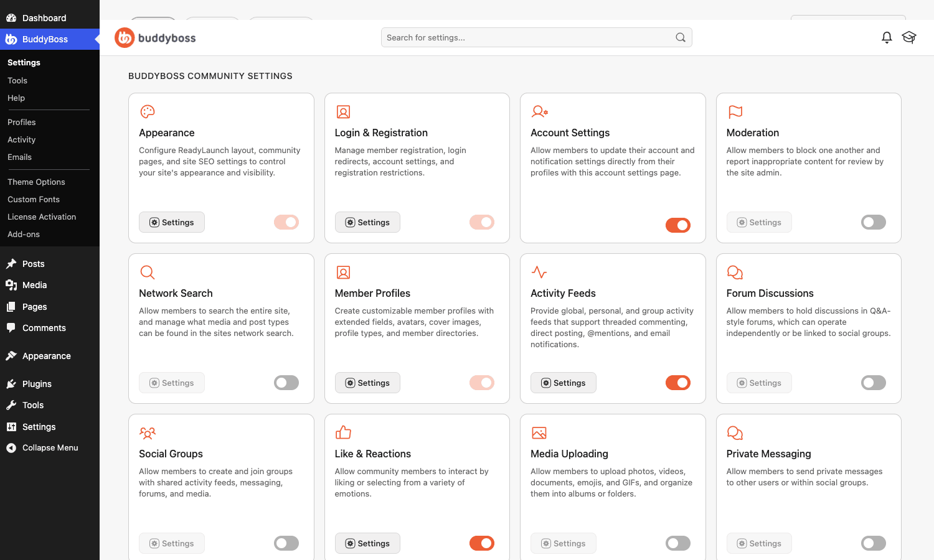Click the Activity Feeds pulse icon
The width and height of the screenshot is (934, 560).
539,272
